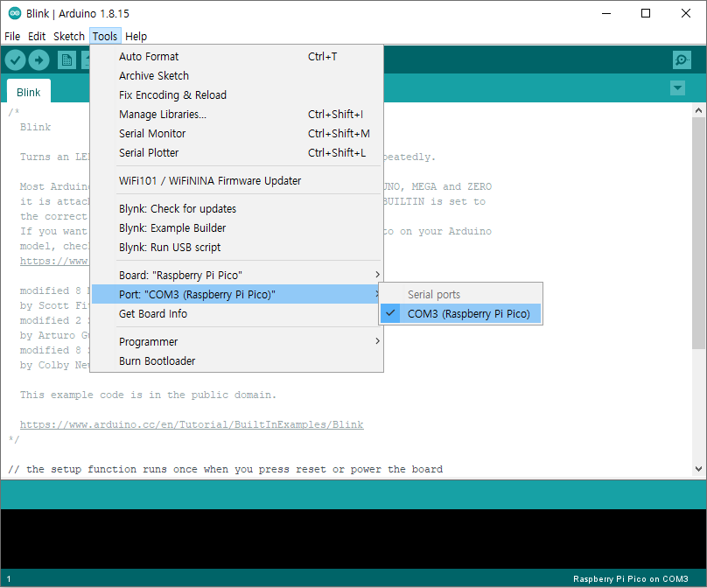Screen dimensions: 707x588
Task: Maximize the Arduino window
Action: click(646, 13)
